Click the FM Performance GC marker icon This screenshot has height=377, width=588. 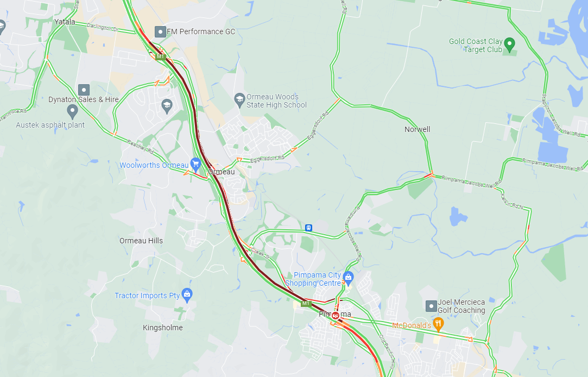(x=161, y=32)
